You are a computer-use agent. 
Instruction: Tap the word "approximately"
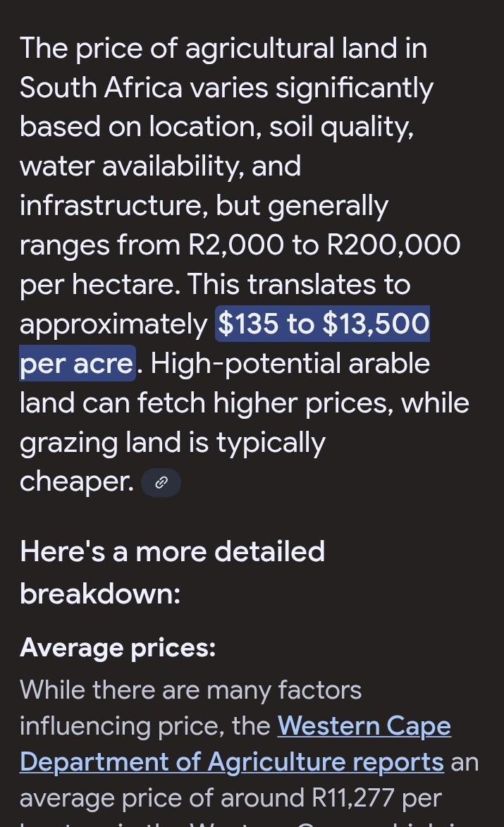[x=113, y=324]
